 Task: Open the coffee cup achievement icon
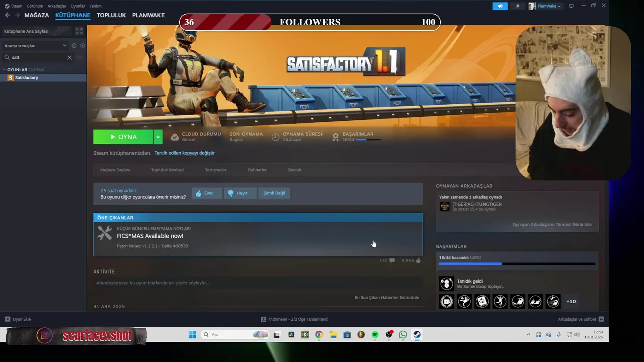446,301
